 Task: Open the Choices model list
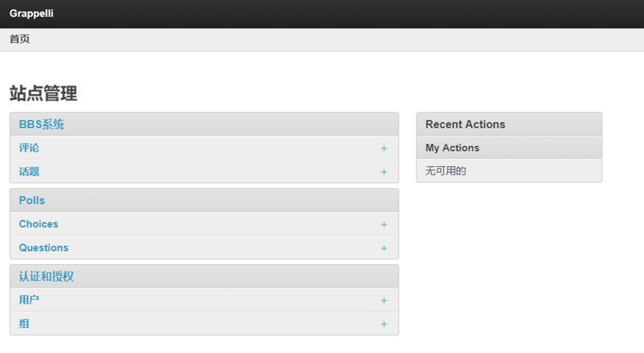point(39,224)
